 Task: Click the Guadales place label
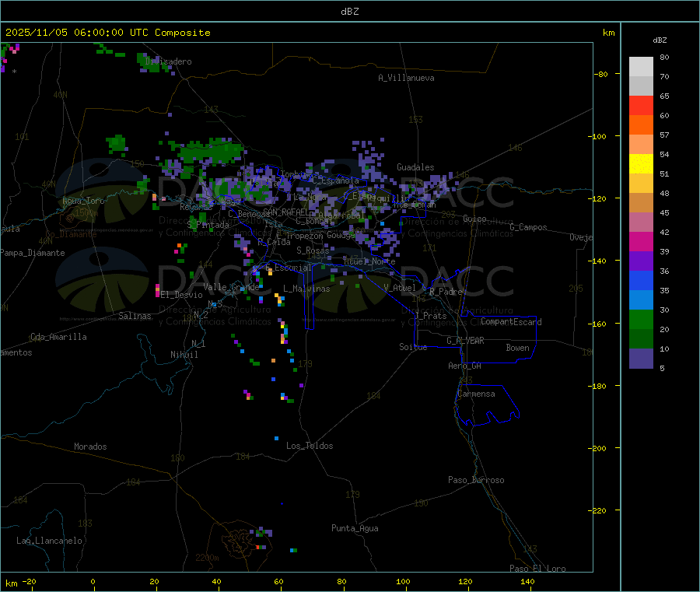415,167
